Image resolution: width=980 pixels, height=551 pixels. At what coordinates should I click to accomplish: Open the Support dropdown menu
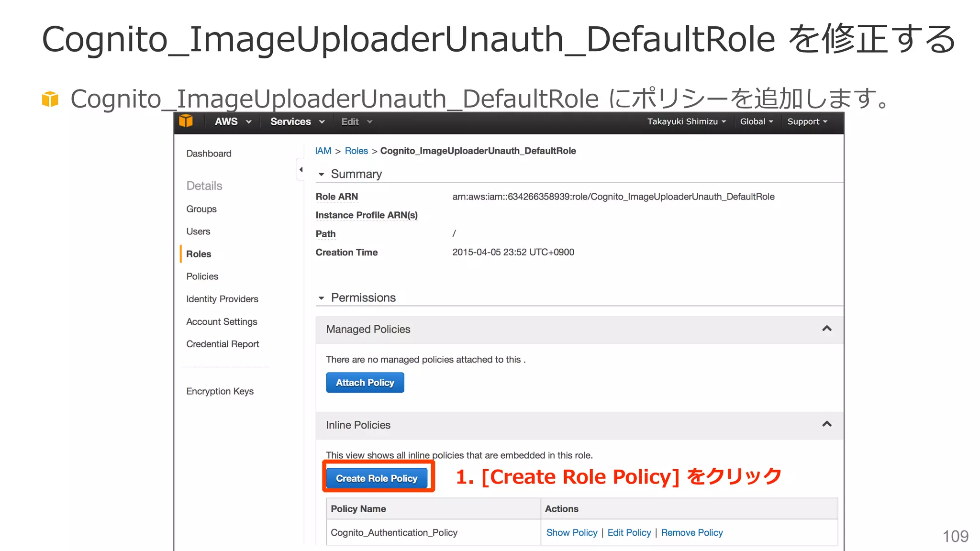807,121
